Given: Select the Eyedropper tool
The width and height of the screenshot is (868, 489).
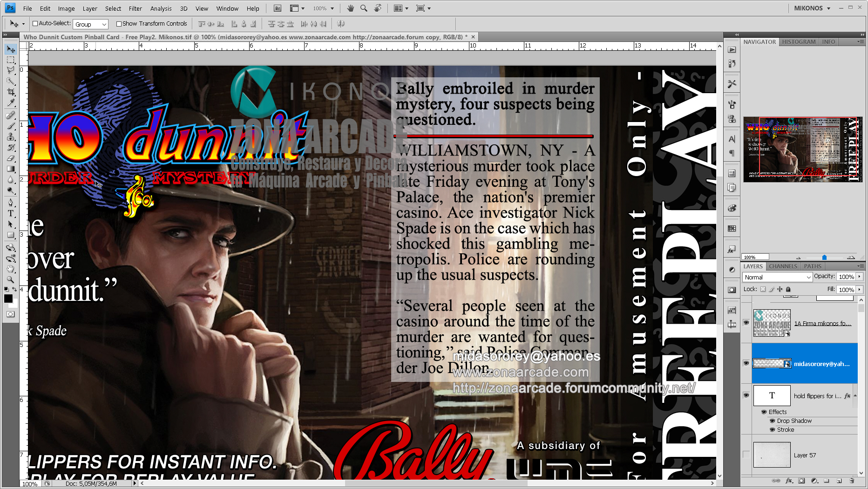Looking at the screenshot, I should click(x=11, y=103).
